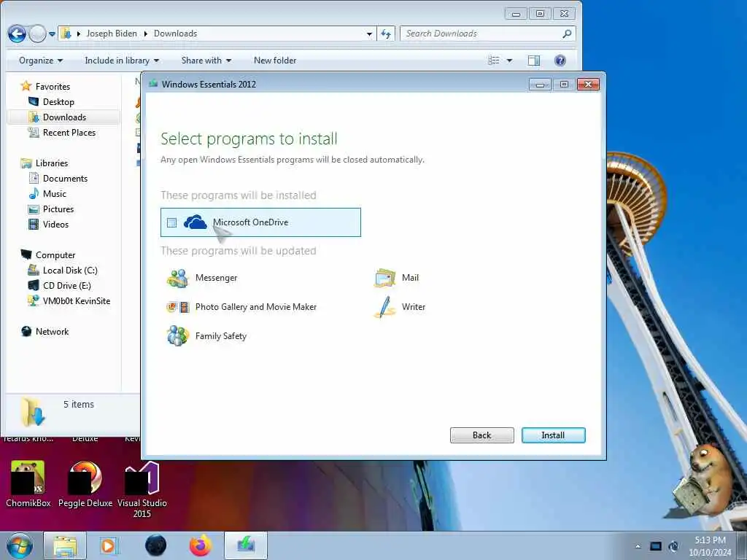Select Network in navigation pane
This screenshot has width=747, height=560.
[52, 332]
